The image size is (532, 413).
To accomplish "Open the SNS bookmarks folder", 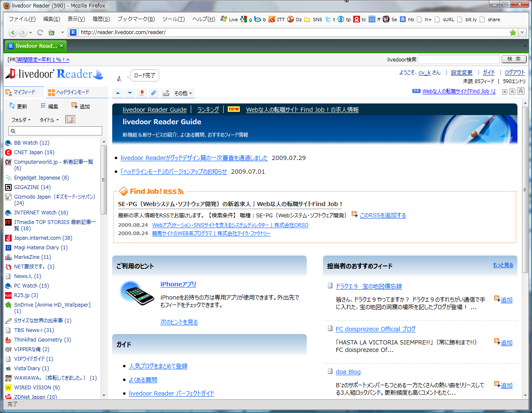I will 313,19.
